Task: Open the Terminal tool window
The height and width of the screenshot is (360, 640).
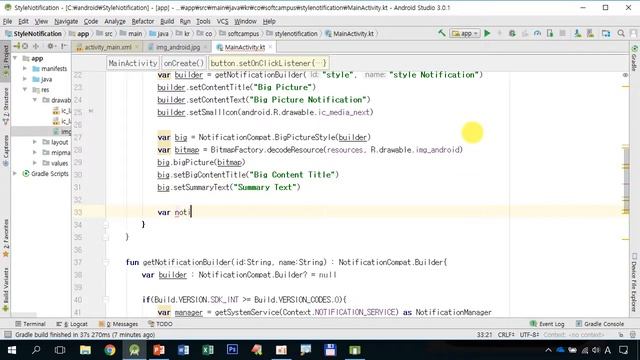Action: [30, 324]
